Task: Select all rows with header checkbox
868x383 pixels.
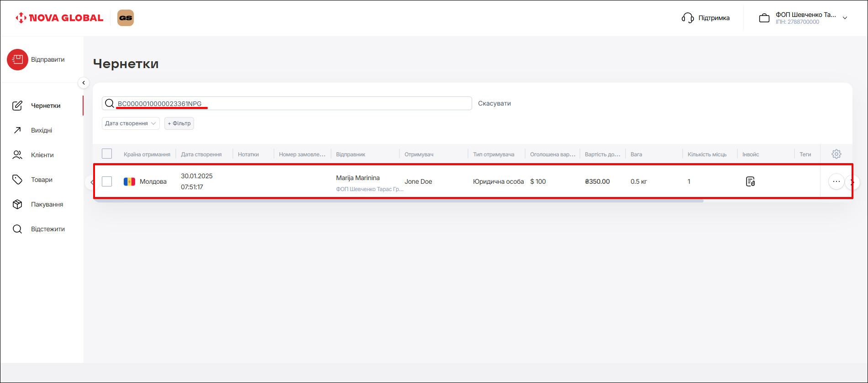Action: [107, 154]
